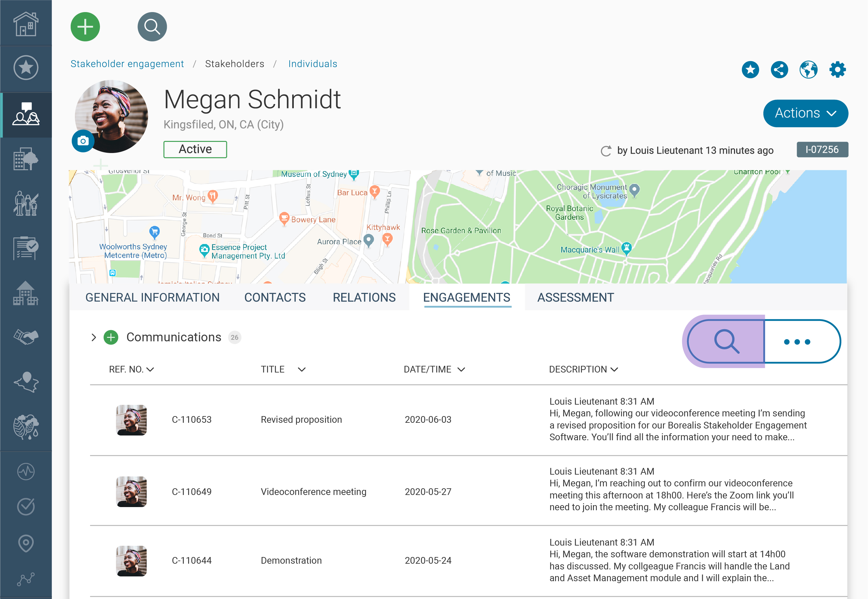Open favorites star icon in sidebar
Viewport: 868px width, 599px height.
(26, 68)
